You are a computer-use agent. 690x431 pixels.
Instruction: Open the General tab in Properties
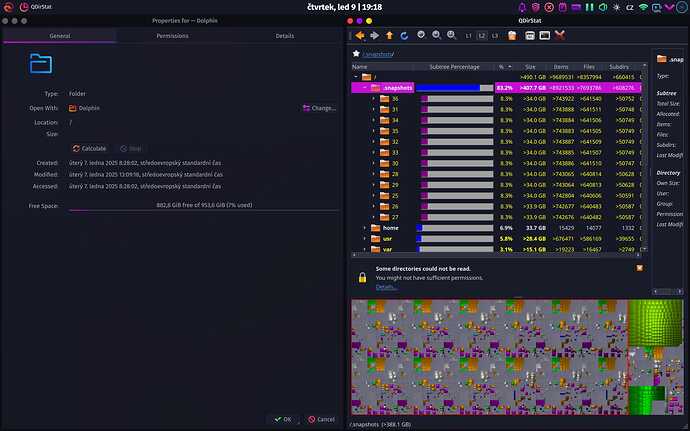point(59,36)
